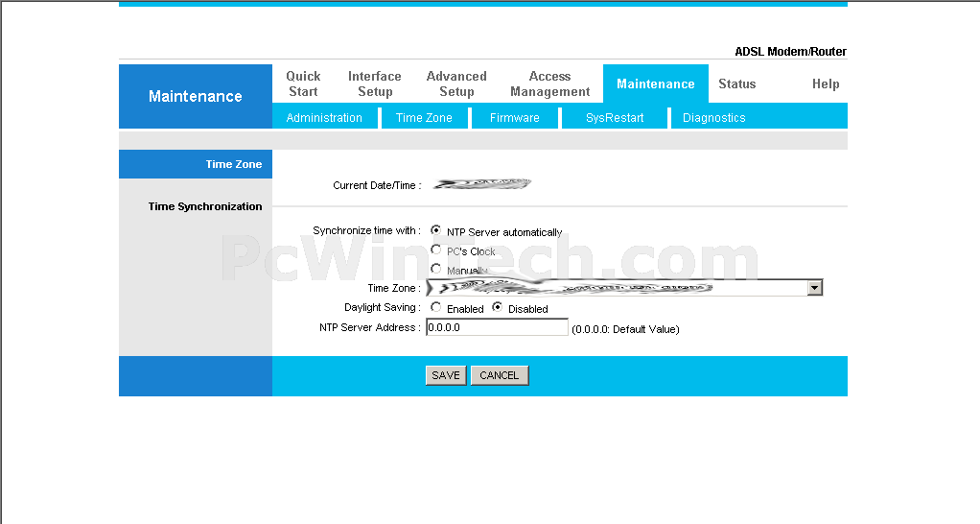
Task: Focus the NTP Server Address field
Action: click(497, 327)
